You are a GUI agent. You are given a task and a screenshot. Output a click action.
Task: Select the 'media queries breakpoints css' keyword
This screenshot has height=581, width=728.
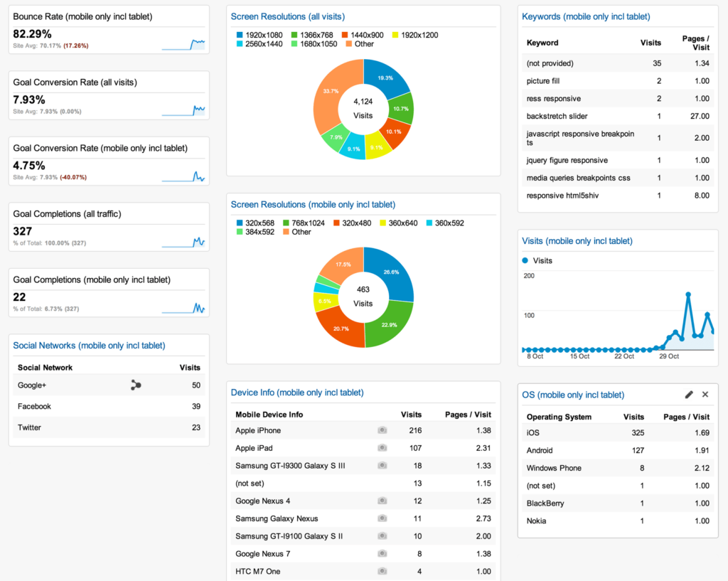point(618,178)
